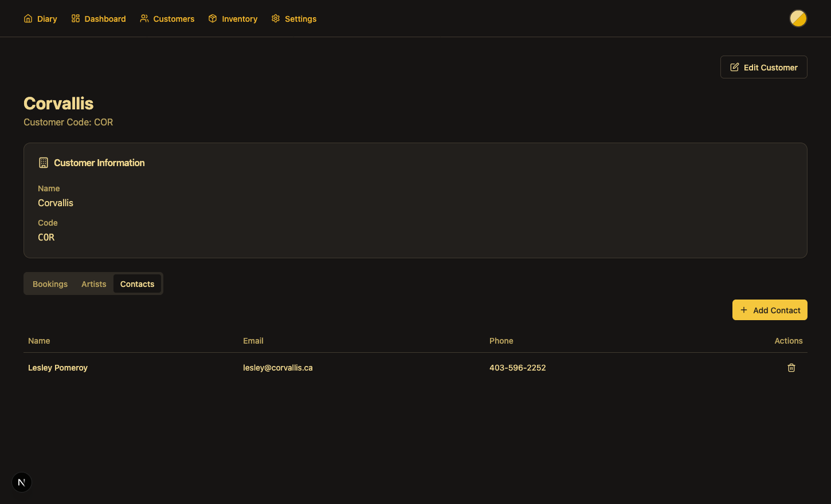Open the Artists tab
The width and height of the screenshot is (831, 504).
93,284
